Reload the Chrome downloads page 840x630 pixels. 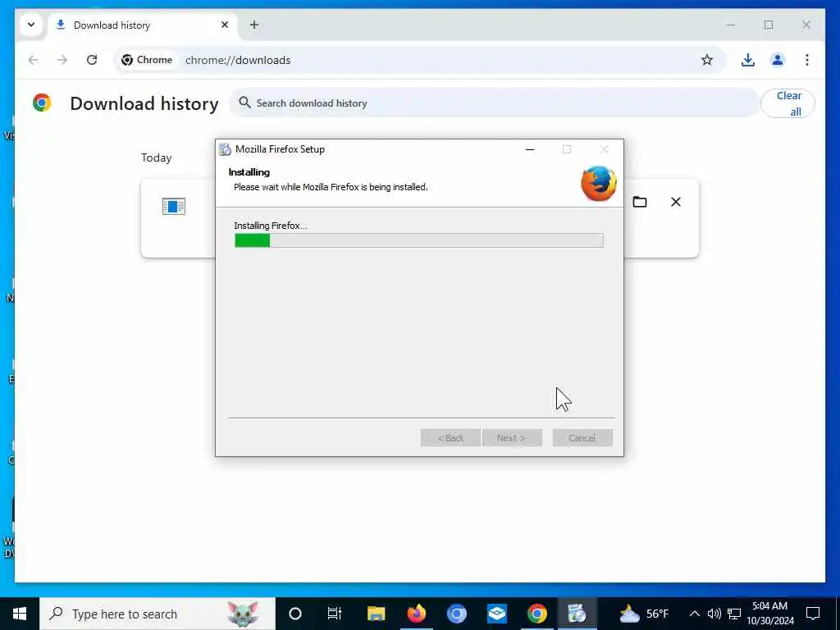(92, 60)
